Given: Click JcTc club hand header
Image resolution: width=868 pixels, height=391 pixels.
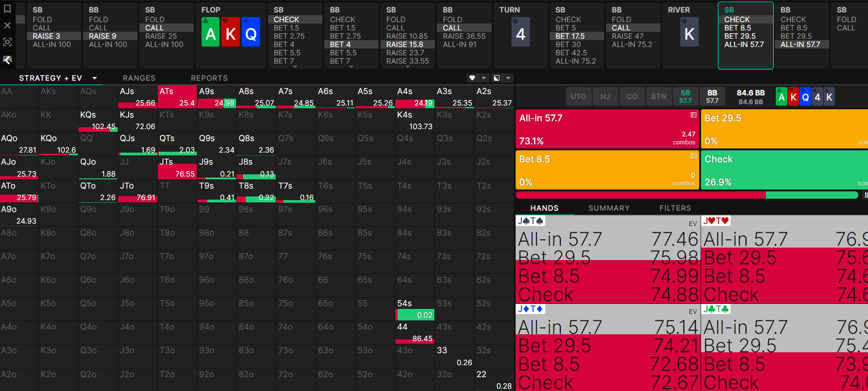Looking at the screenshot, I should (716, 309).
